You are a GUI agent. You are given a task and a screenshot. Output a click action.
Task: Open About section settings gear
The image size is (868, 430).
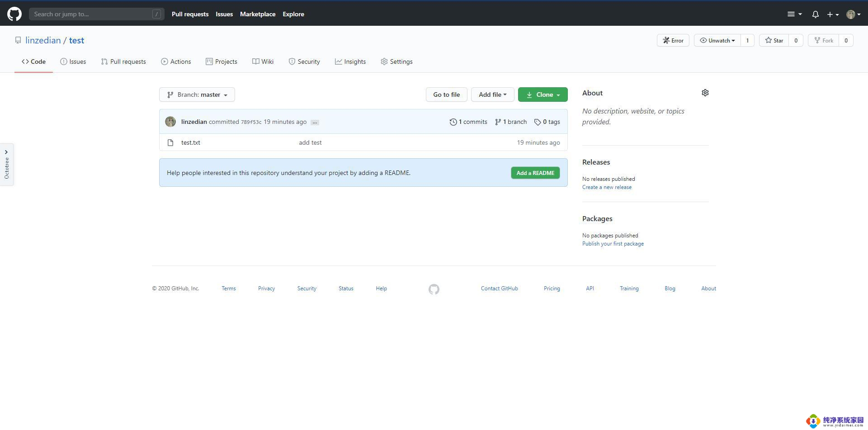(705, 93)
